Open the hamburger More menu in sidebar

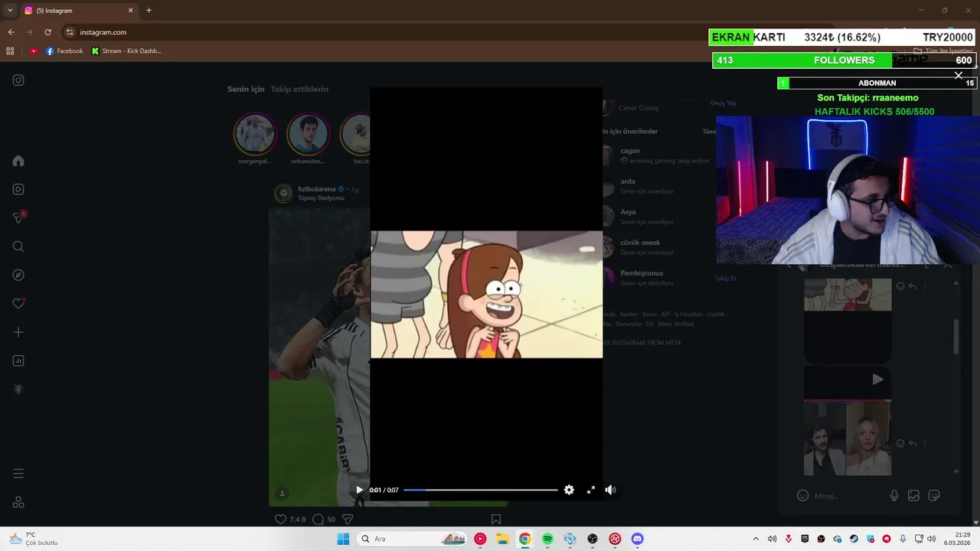[x=18, y=474]
